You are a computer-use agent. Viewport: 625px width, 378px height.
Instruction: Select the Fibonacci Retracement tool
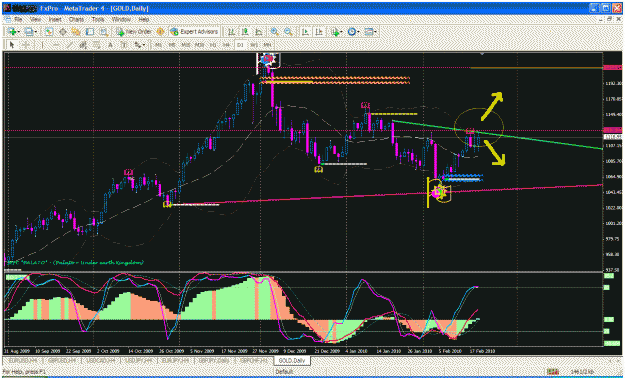click(x=97, y=45)
